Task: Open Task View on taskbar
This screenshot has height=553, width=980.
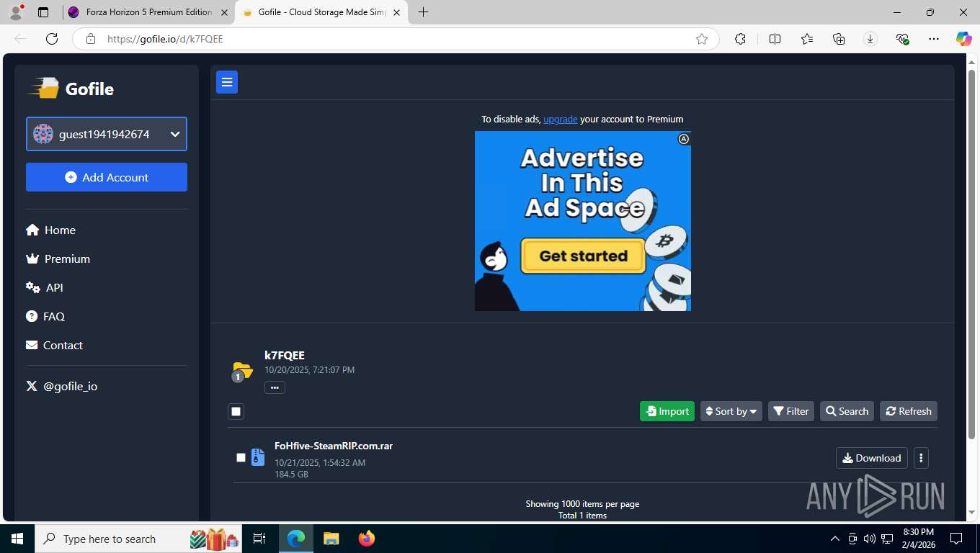Action: point(259,539)
